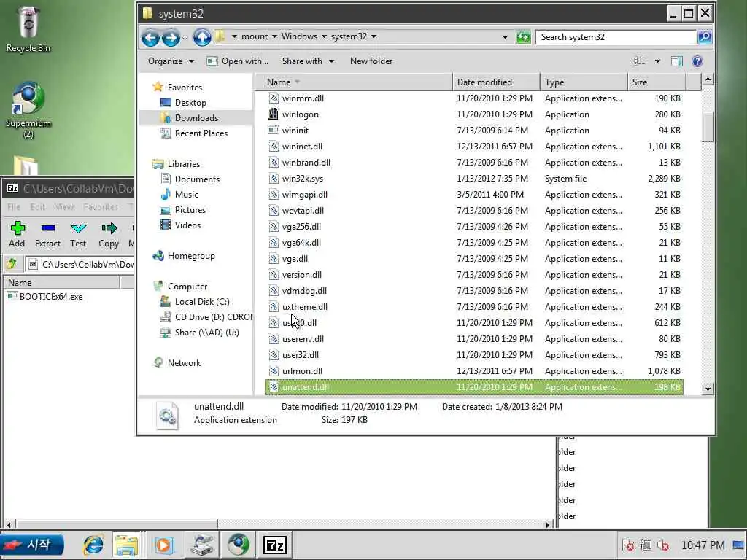747x560 pixels.
Task: Open Internet Explorer from taskbar
Action: 93,545
